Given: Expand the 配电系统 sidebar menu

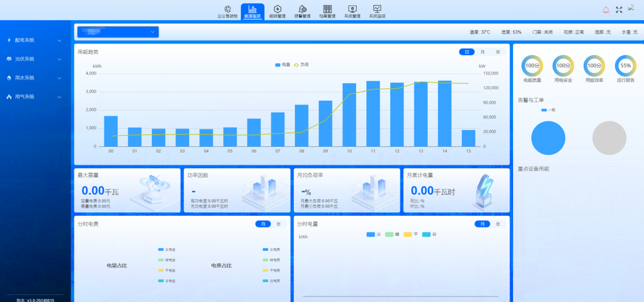Looking at the screenshot, I should (x=35, y=40).
